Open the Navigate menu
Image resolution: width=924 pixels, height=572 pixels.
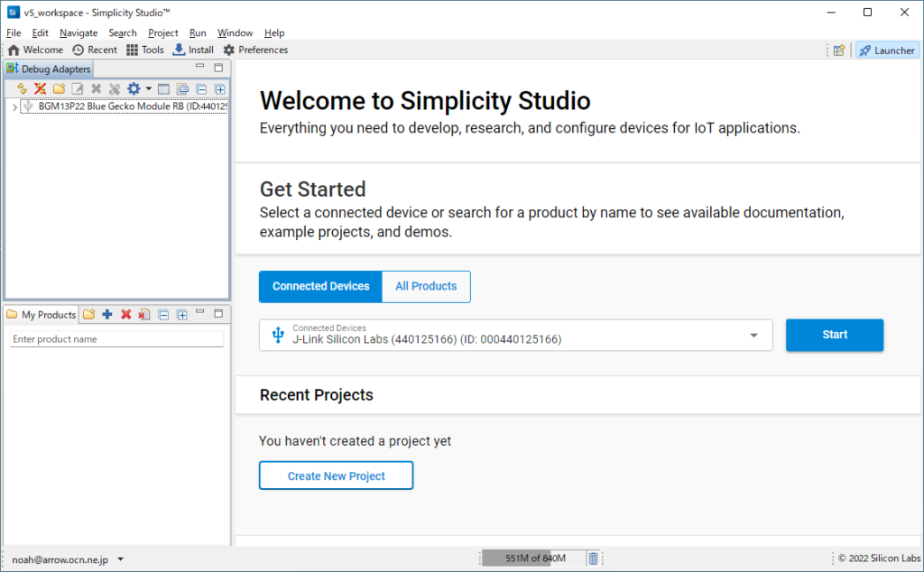79,32
